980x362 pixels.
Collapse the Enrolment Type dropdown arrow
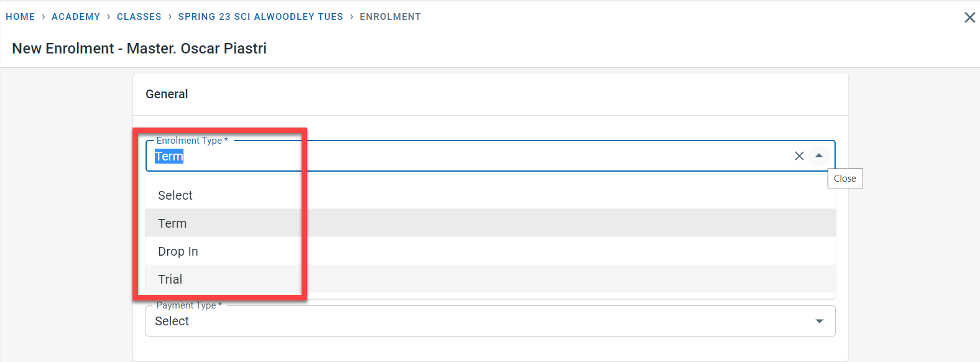tap(819, 156)
